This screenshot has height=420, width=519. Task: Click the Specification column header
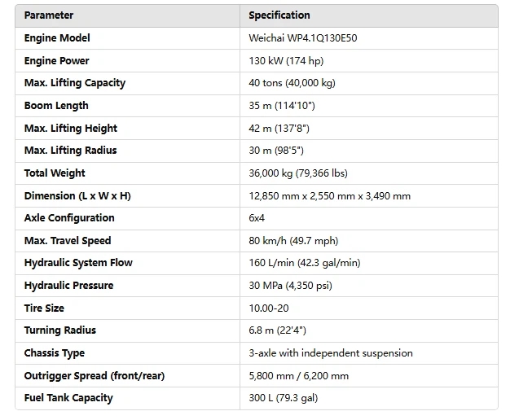click(x=279, y=15)
